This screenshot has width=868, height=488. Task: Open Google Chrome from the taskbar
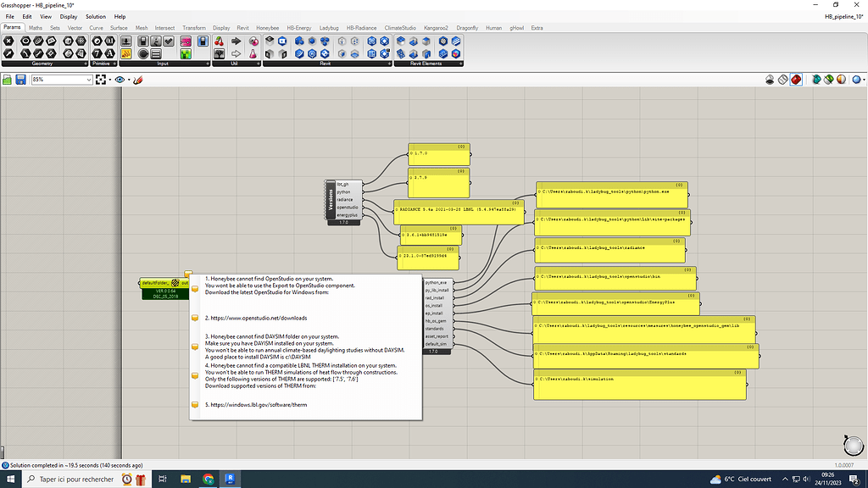[209, 479]
